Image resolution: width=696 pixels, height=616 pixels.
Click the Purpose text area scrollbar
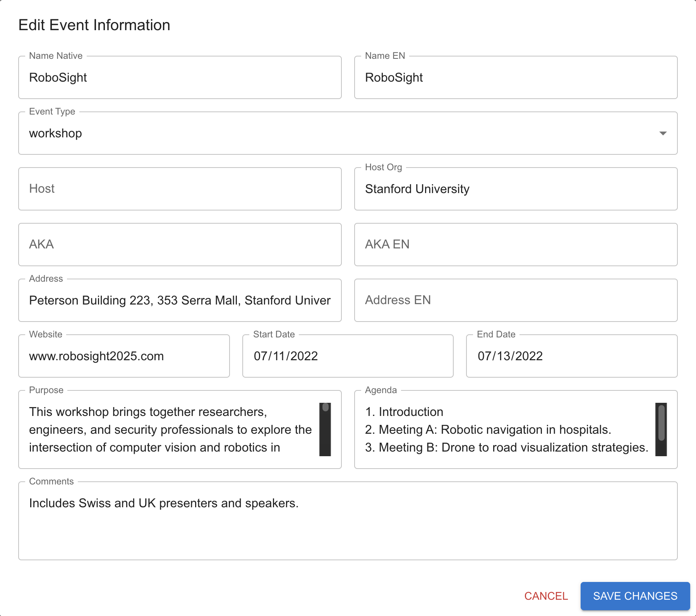pyautogui.click(x=325, y=429)
